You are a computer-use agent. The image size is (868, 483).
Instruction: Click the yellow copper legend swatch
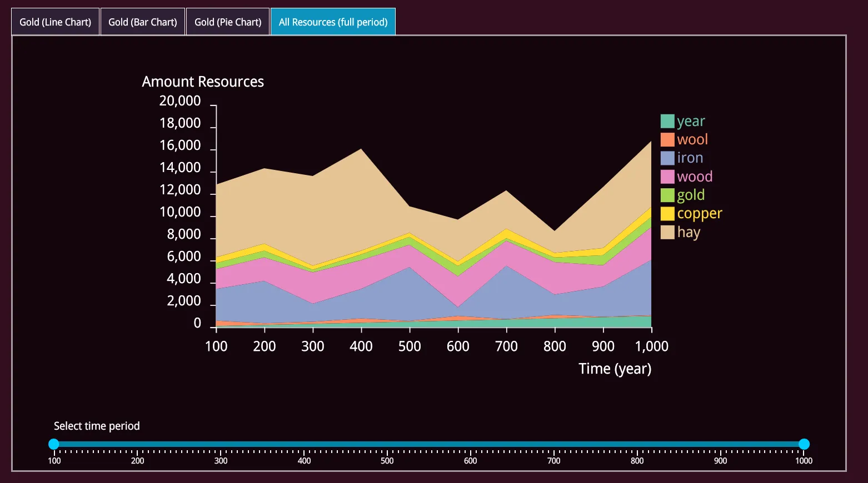point(667,214)
